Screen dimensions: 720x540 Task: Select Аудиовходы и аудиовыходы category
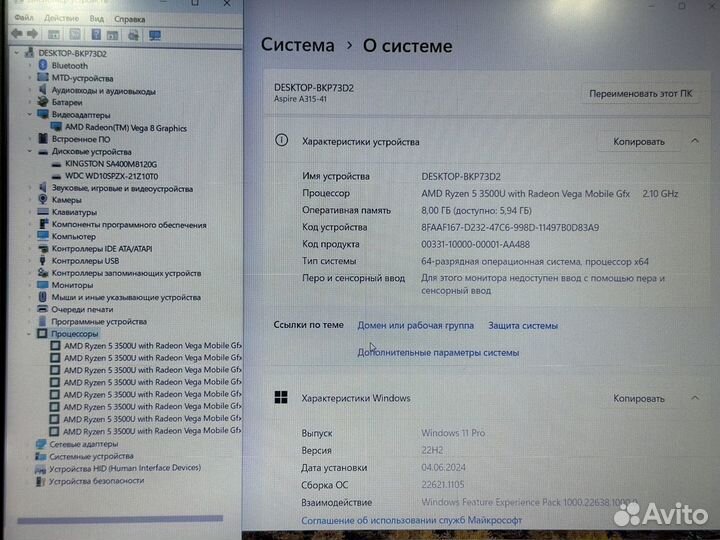coord(103,91)
